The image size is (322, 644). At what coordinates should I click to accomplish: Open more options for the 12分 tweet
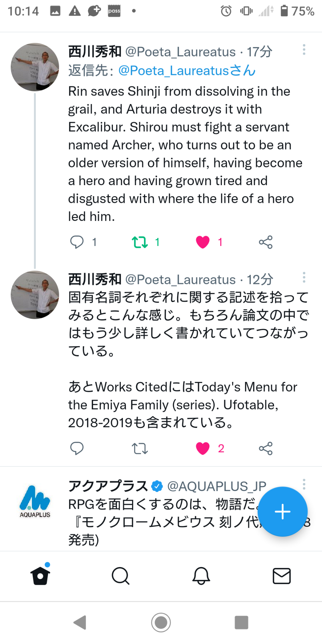pyautogui.click(x=304, y=277)
